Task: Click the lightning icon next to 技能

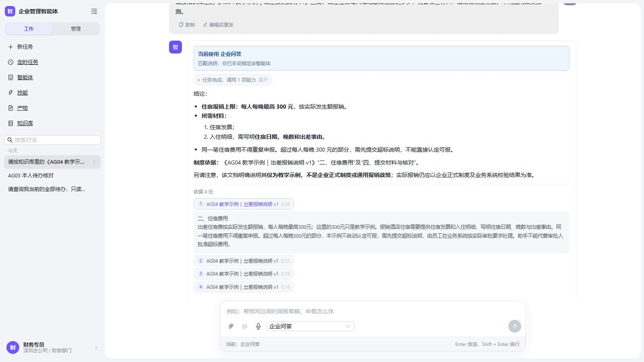Action: coord(11,93)
